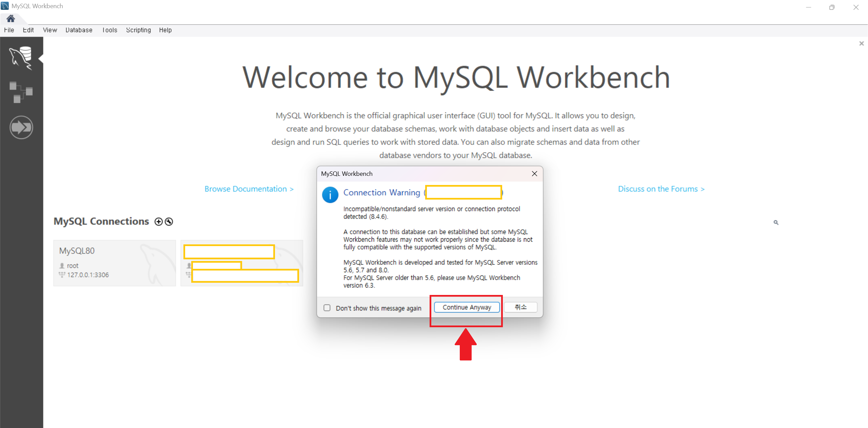Image resolution: width=868 pixels, height=428 pixels.
Task: Click the 취소 cancel button
Action: pyautogui.click(x=520, y=307)
